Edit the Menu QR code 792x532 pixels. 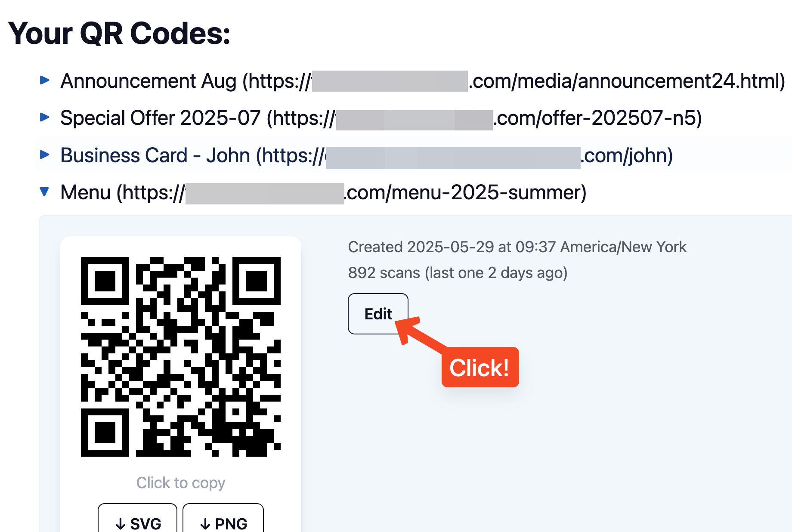tap(377, 313)
